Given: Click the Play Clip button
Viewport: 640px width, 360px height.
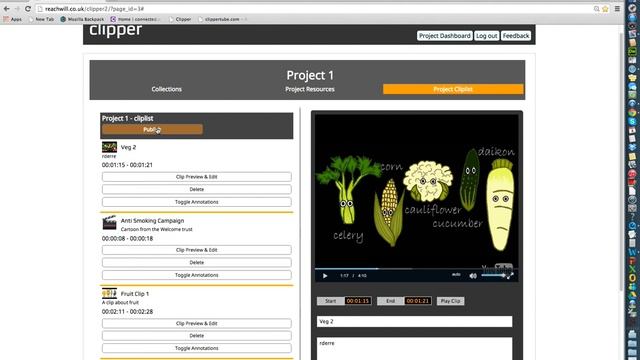Looking at the screenshot, I should click(451, 301).
